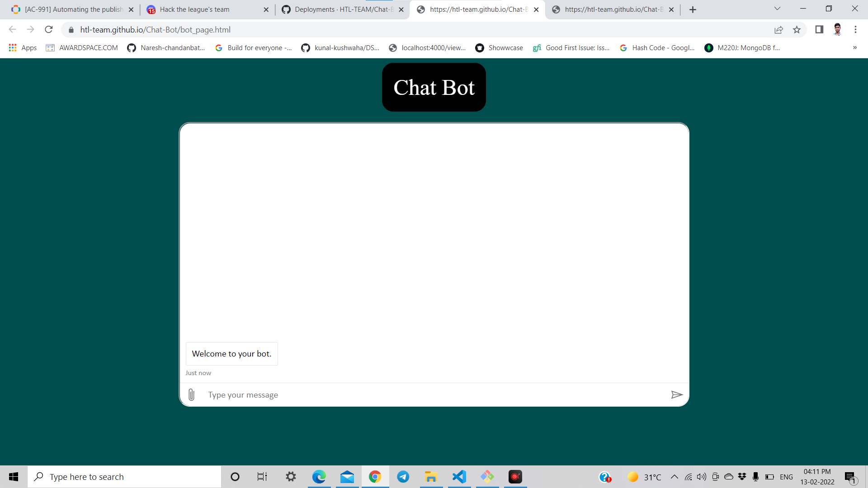
Task: Bookmark this page with star icon
Action: click(x=797, y=30)
